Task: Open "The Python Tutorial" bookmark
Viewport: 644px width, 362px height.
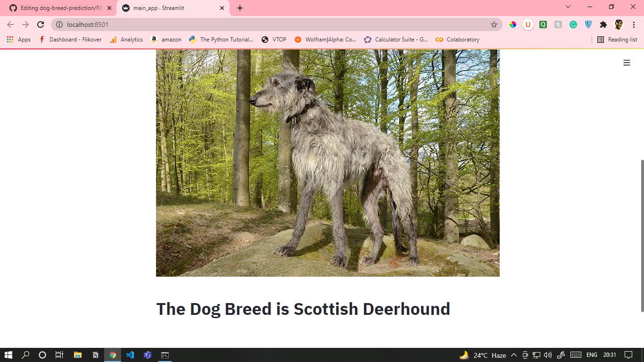Action: coord(221,40)
